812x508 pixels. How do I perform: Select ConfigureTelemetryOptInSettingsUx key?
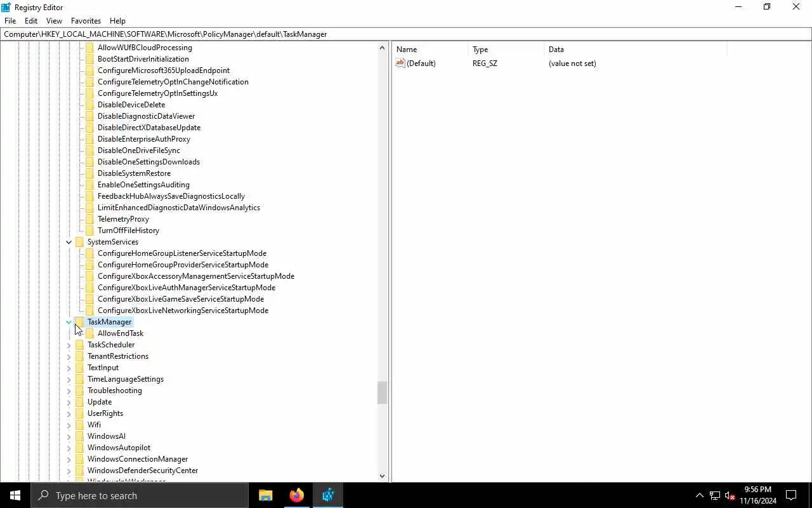click(x=157, y=93)
